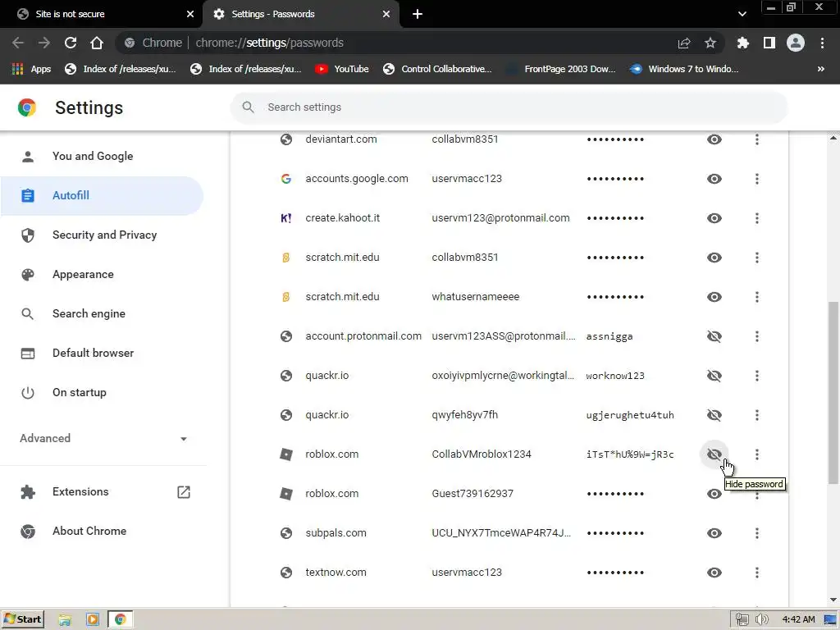Show password for textnow.com
This screenshot has width=840, height=630.
(714, 573)
